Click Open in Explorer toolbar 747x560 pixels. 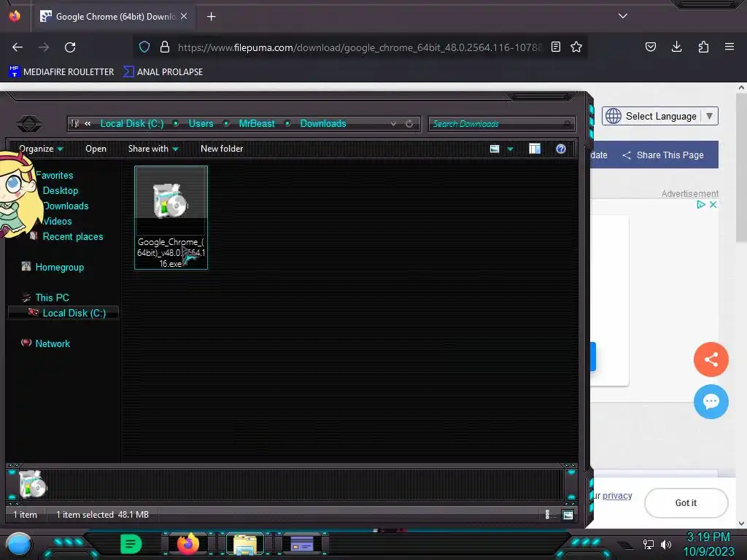pos(96,149)
